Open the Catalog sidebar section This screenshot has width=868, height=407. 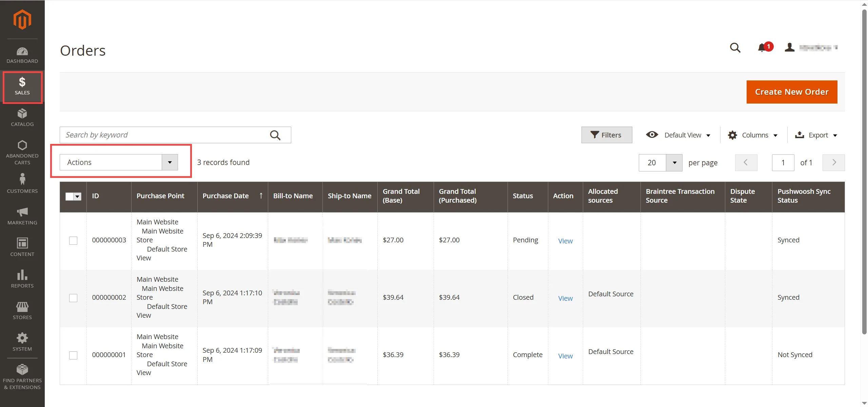(x=22, y=117)
